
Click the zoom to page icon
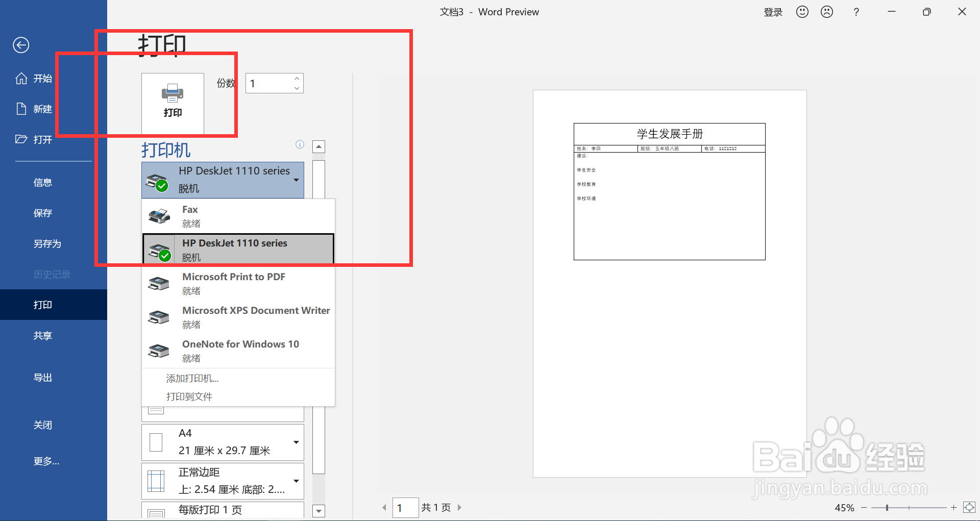[969, 507]
